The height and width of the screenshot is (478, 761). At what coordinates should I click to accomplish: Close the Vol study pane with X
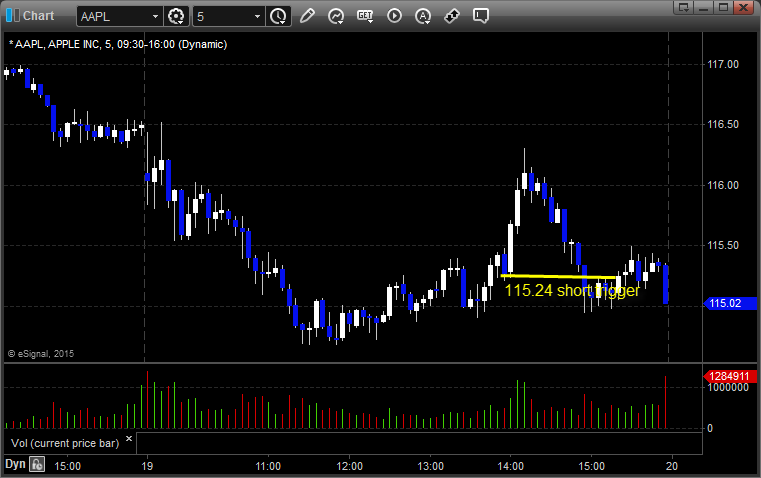click(129, 439)
